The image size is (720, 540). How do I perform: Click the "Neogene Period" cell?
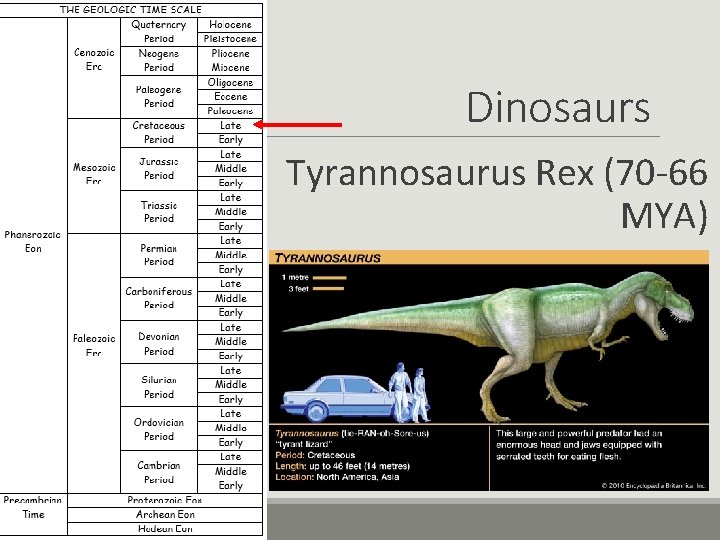pyautogui.click(x=159, y=61)
